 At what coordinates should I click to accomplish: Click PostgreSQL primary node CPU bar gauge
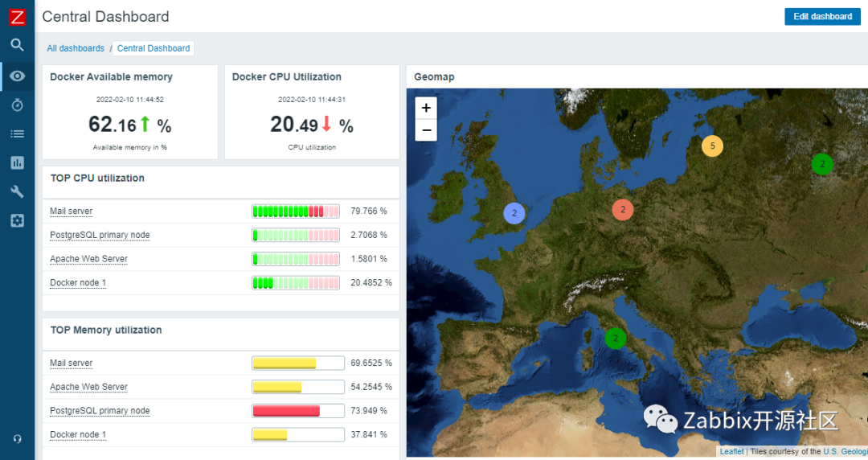296,235
